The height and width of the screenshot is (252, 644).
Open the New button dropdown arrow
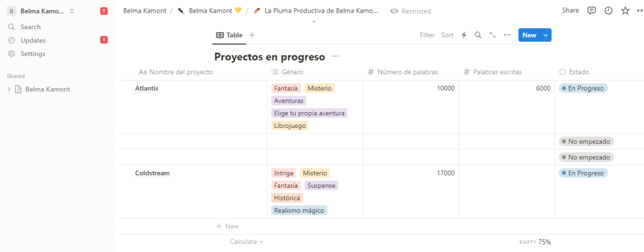[545, 35]
